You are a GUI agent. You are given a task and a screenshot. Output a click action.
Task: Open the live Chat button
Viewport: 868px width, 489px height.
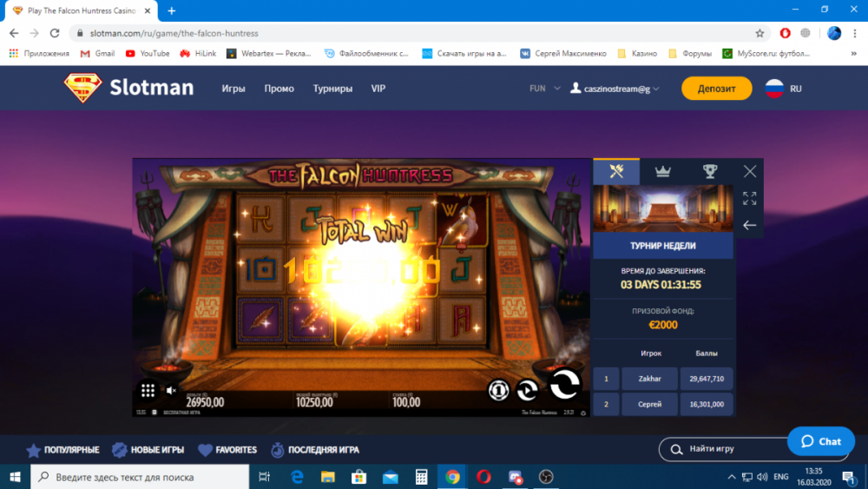pyautogui.click(x=820, y=441)
